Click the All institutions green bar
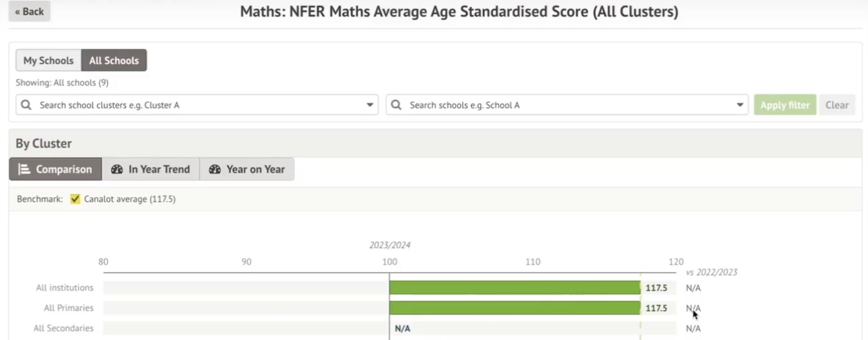The width and height of the screenshot is (868, 340). click(x=514, y=288)
